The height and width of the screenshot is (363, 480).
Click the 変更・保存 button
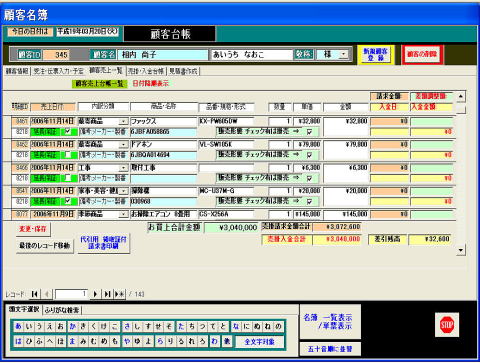[33, 229]
